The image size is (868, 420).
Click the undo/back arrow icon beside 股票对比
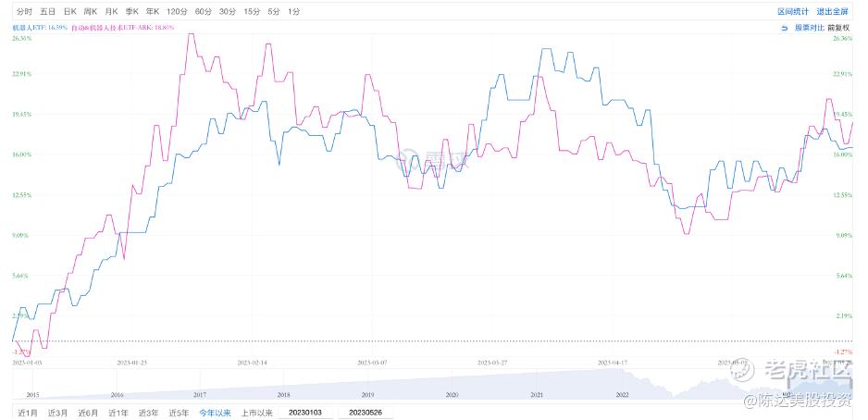tap(785, 28)
